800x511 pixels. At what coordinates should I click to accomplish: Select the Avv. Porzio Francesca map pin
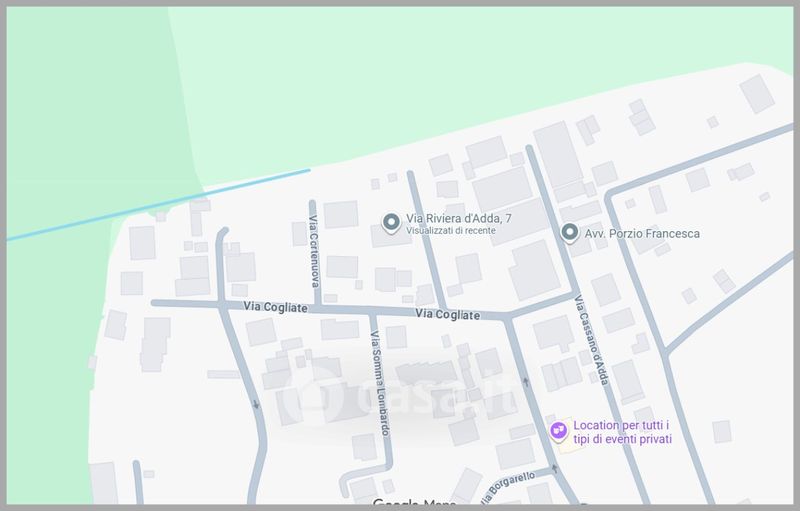point(570,233)
